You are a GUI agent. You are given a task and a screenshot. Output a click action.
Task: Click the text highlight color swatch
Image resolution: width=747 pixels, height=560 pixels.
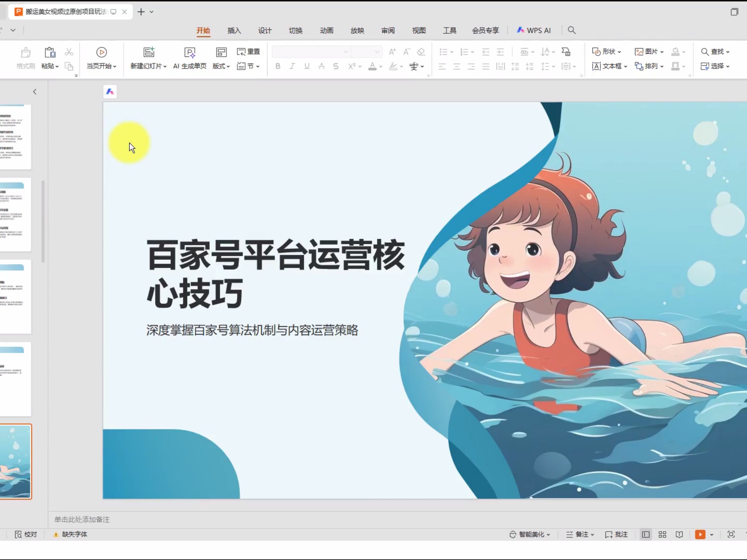(x=393, y=66)
